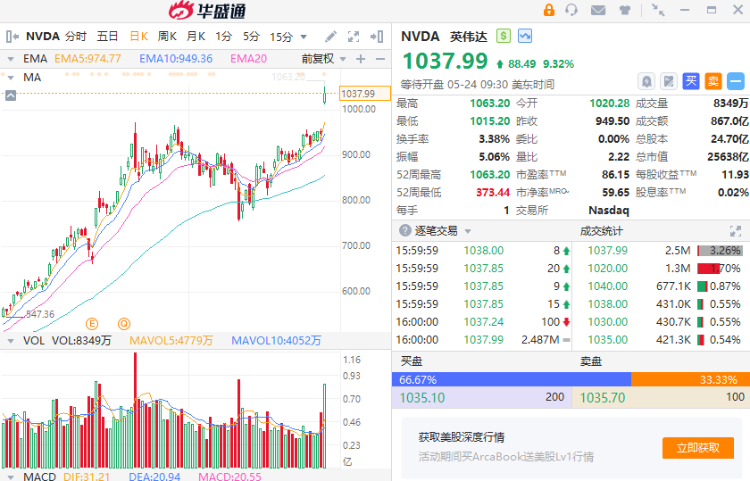Image resolution: width=750 pixels, height=481 pixels.
Task: Select the drawing pencil tool
Action: click(x=331, y=36)
